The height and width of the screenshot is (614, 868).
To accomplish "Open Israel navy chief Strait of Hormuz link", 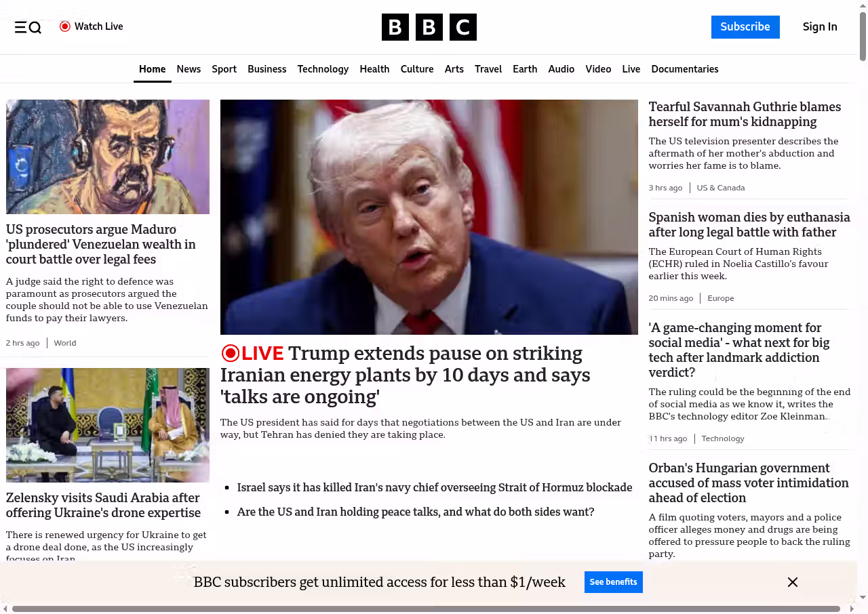I will pos(435,487).
